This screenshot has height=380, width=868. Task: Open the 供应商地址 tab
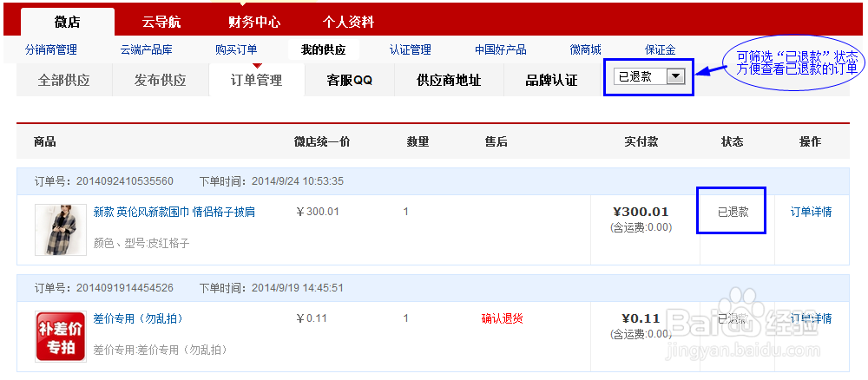click(449, 80)
